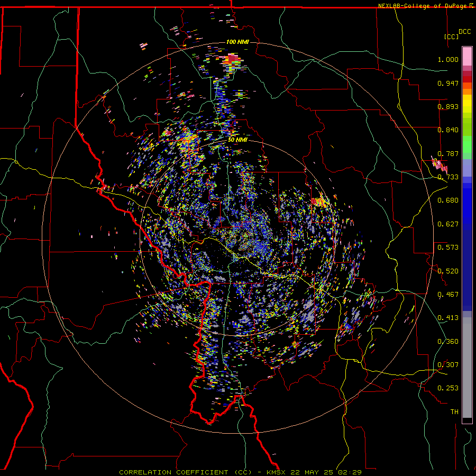The width and height of the screenshot is (476, 476).
Task: Click the 0.627 color scale value
Action: tap(448, 224)
